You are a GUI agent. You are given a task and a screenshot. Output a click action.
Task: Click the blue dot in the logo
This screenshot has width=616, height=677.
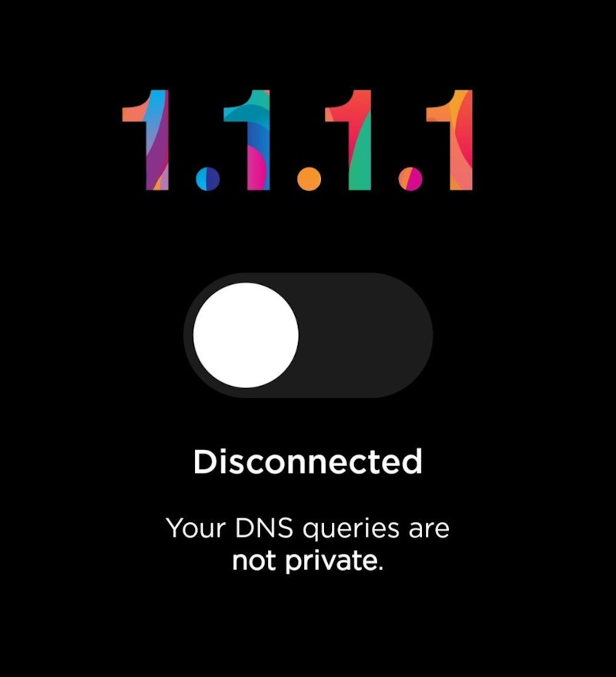[x=208, y=179]
